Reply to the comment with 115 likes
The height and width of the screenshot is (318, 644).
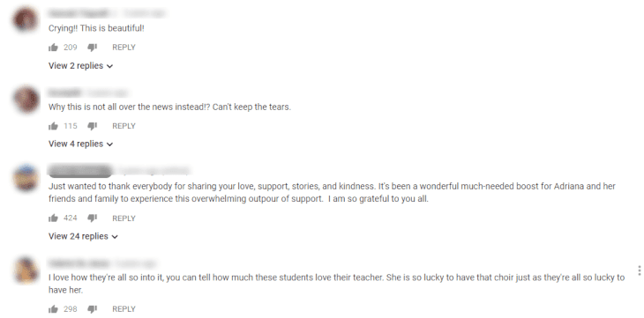coord(124,126)
